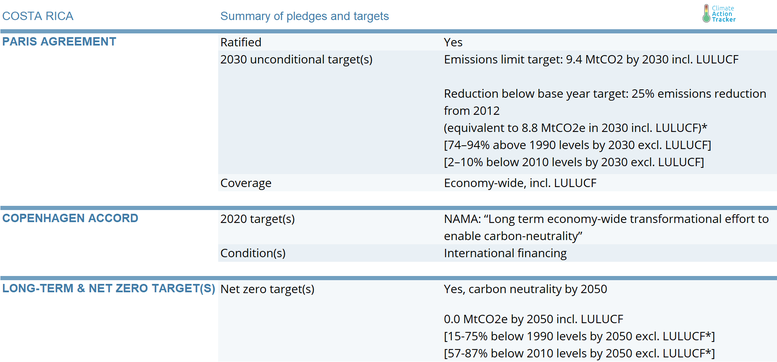
Task: Select the Yes value beside Ratified
Action: tap(453, 43)
